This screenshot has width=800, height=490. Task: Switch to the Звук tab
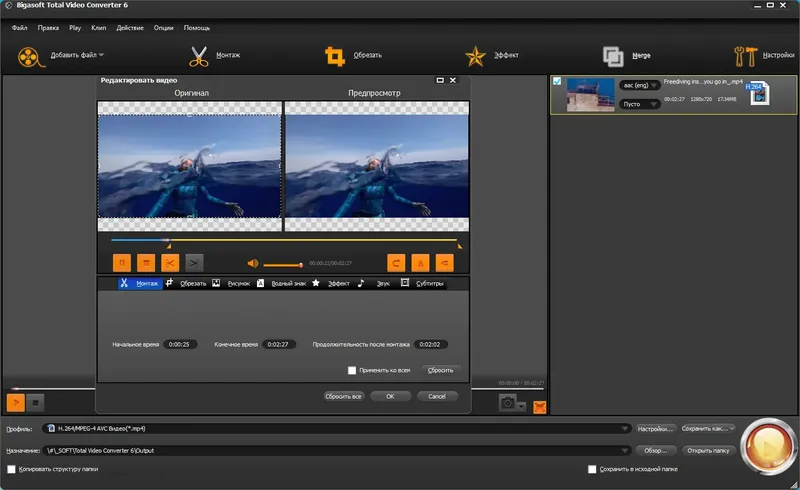coord(373,283)
